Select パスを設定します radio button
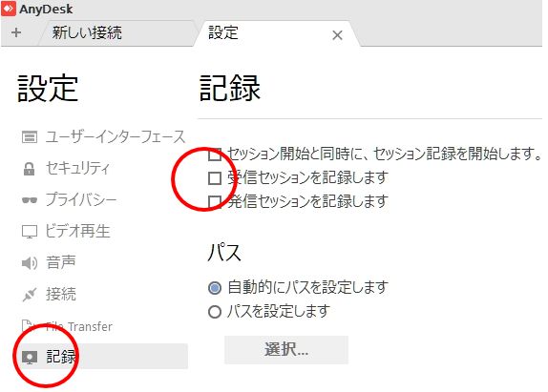The width and height of the screenshot is (548, 392). [x=215, y=312]
